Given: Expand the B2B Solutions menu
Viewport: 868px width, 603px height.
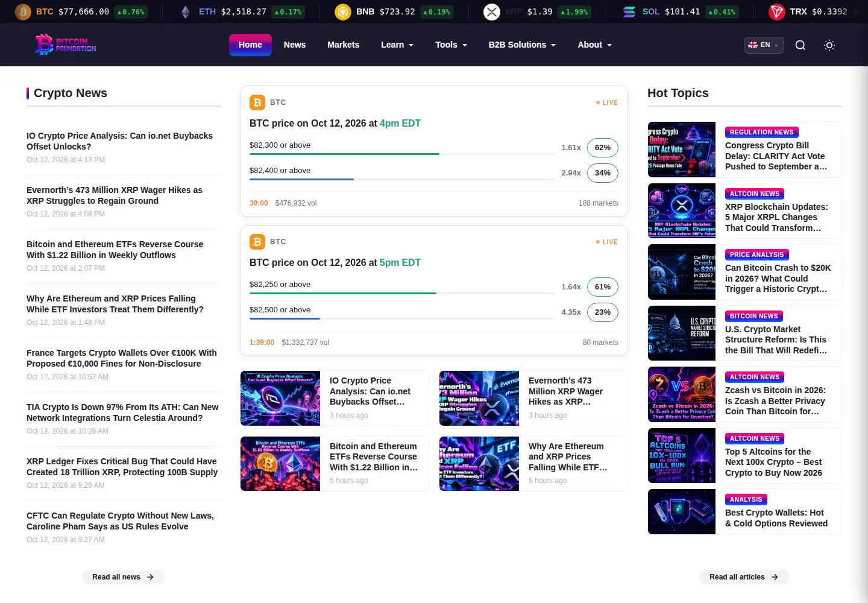Looking at the screenshot, I should point(522,45).
